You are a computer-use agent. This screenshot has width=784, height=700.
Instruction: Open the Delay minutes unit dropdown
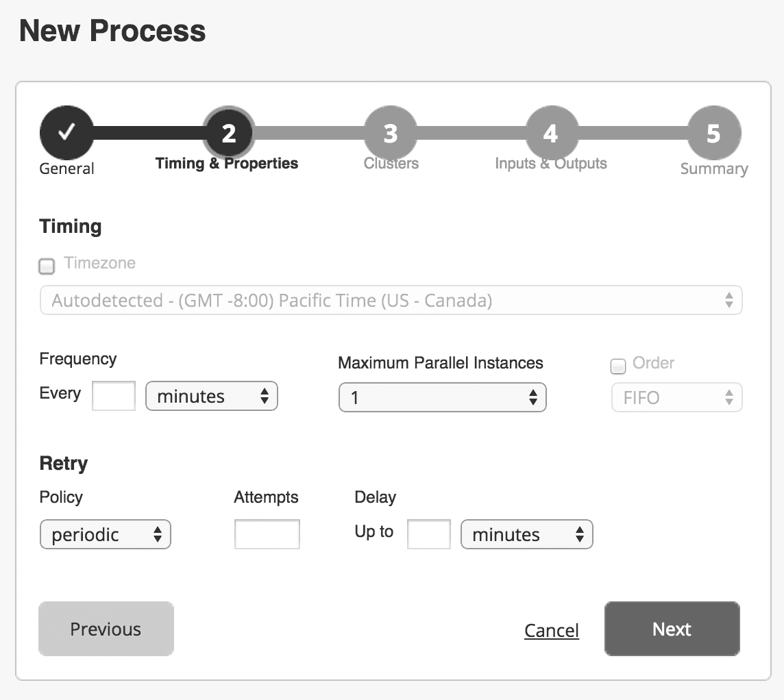click(527, 534)
